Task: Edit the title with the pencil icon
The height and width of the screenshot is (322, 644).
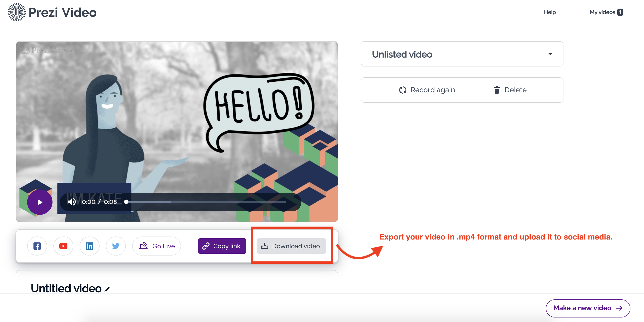Action: [x=107, y=289]
